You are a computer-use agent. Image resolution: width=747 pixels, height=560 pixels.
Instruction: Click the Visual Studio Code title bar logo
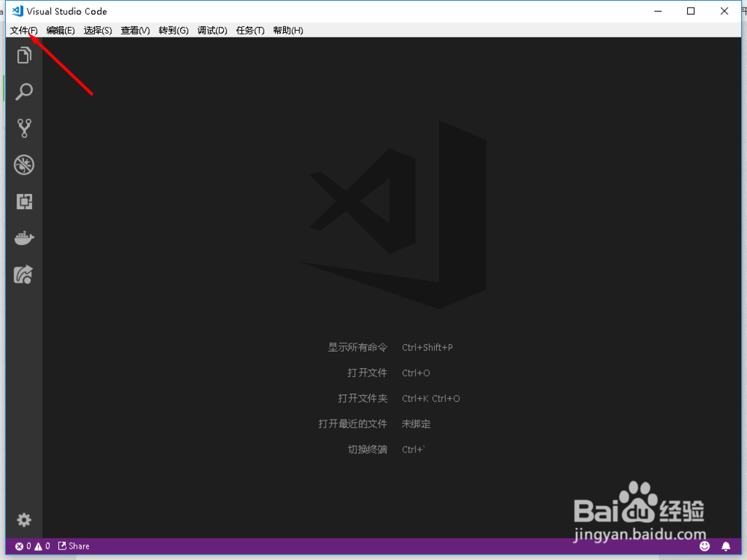point(18,11)
